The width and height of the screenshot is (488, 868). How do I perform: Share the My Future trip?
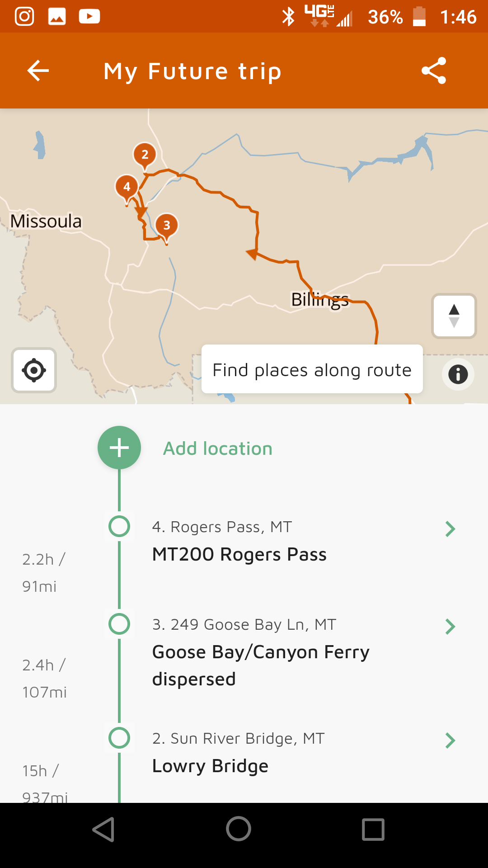pyautogui.click(x=433, y=71)
